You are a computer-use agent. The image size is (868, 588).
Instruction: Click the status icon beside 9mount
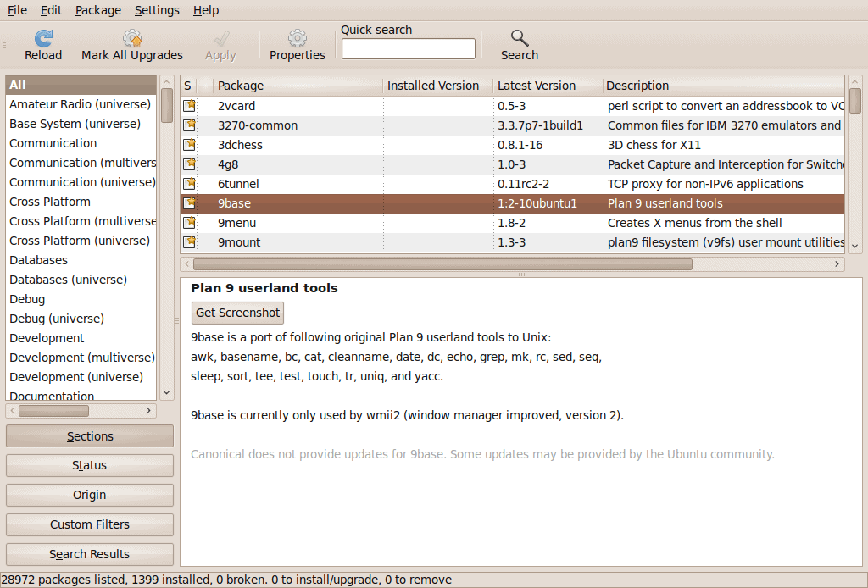click(x=189, y=242)
